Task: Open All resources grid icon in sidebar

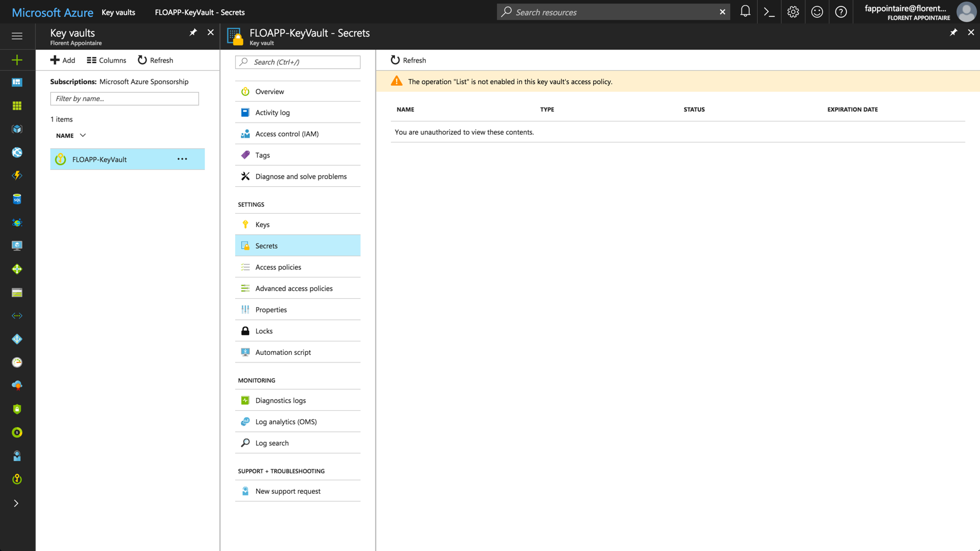Action: click(x=17, y=106)
